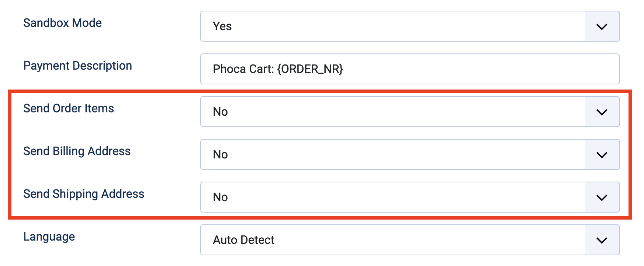Click the Payment Description label
Image resolution: width=644 pixels, height=266 pixels.
coord(77,66)
